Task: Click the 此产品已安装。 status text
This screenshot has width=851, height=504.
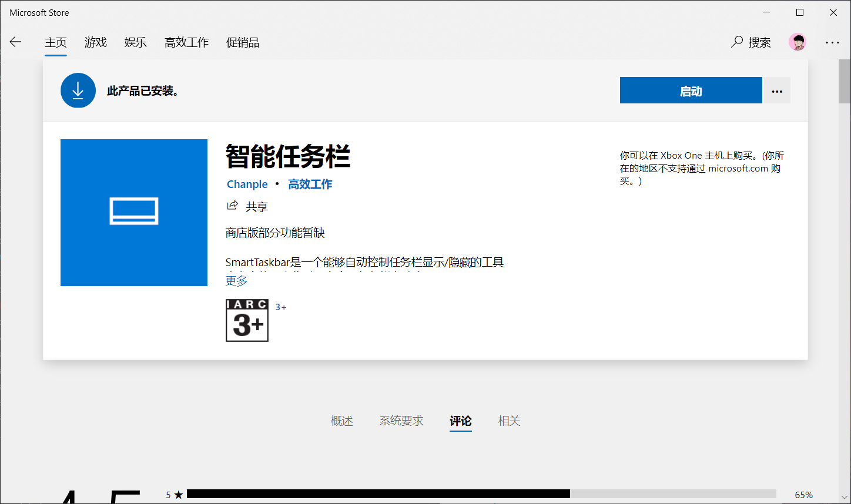Action: point(143,91)
